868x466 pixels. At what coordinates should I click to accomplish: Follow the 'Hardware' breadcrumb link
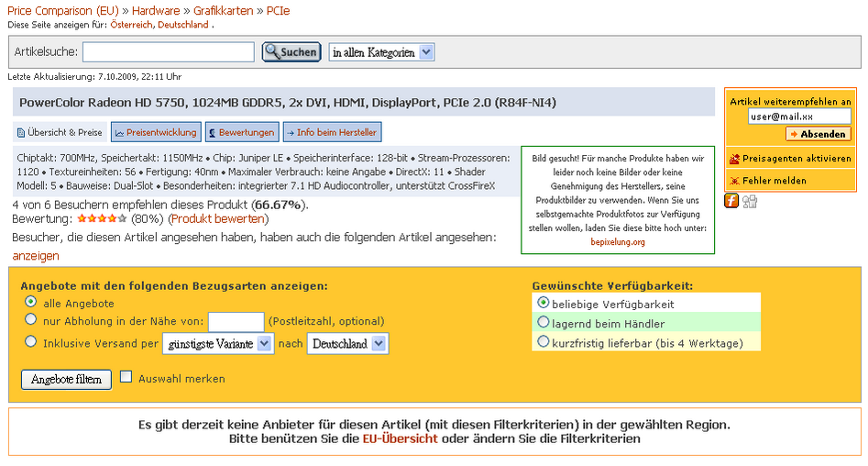(x=156, y=10)
